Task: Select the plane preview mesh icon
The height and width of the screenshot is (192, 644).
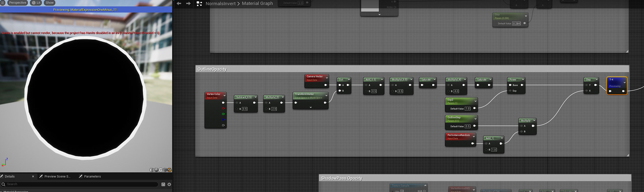Action: coord(160,170)
